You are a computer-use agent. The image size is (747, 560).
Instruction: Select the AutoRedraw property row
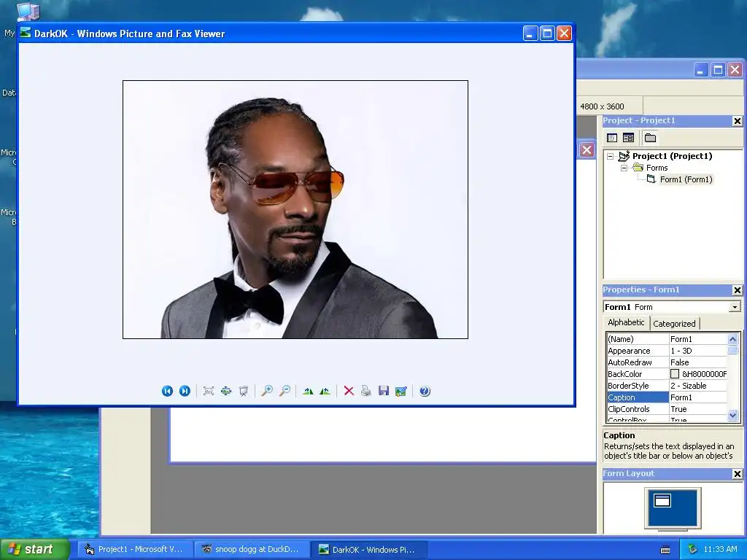pyautogui.click(x=667, y=362)
